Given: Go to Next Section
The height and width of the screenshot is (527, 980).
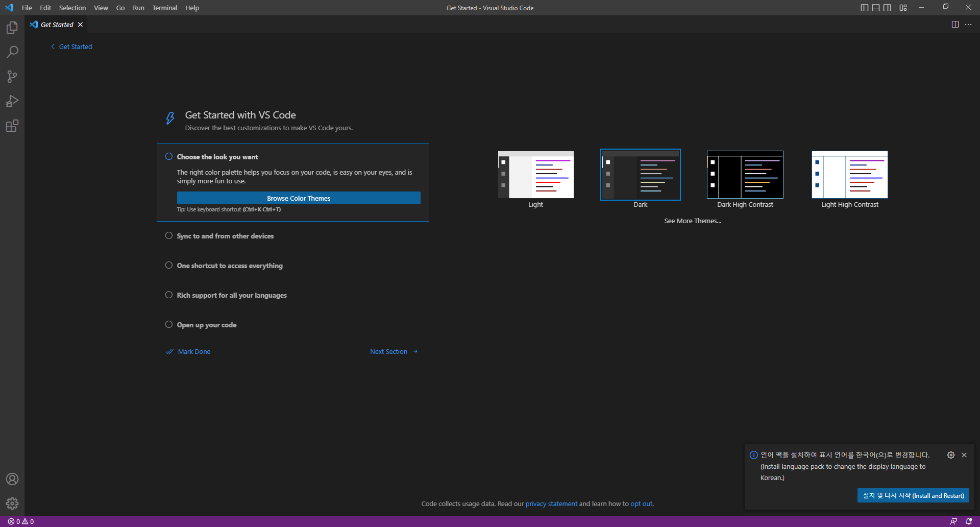Looking at the screenshot, I should click(388, 351).
